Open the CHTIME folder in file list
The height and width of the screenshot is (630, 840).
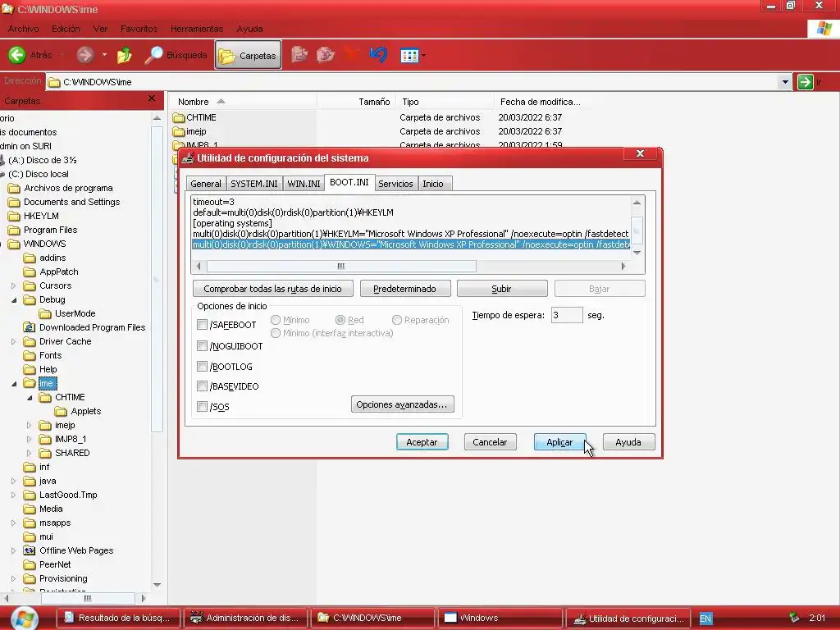pyautogui.click(x=195, y=117)
